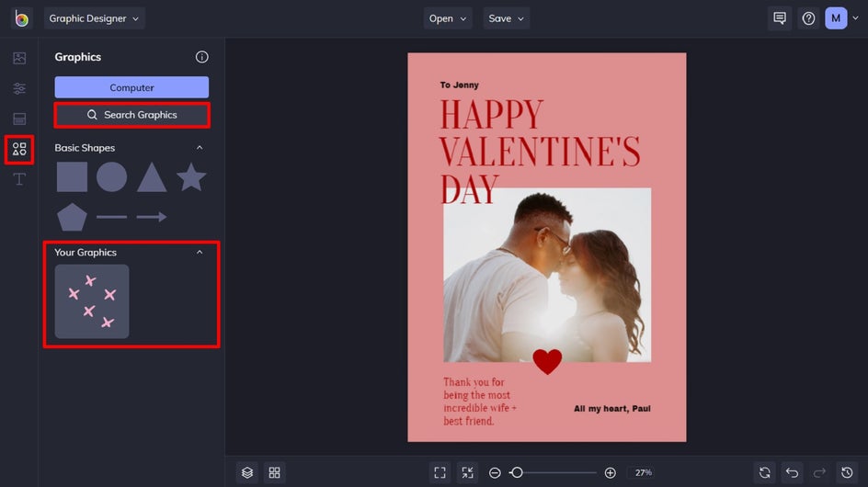Select the 'All my heart, Paul' text

coord(612,408)
